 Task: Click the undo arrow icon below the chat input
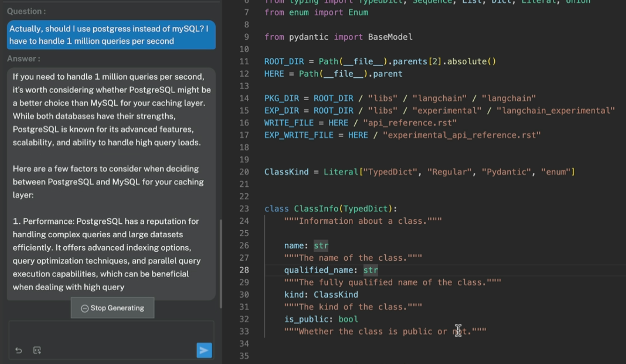coord(19,350)
